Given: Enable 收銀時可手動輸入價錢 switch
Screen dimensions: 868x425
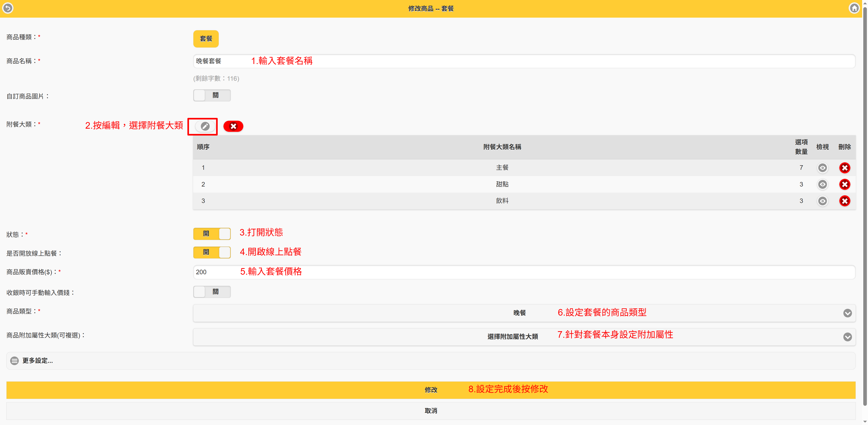Looking at the screenshot, I should (x=212, y=292).
